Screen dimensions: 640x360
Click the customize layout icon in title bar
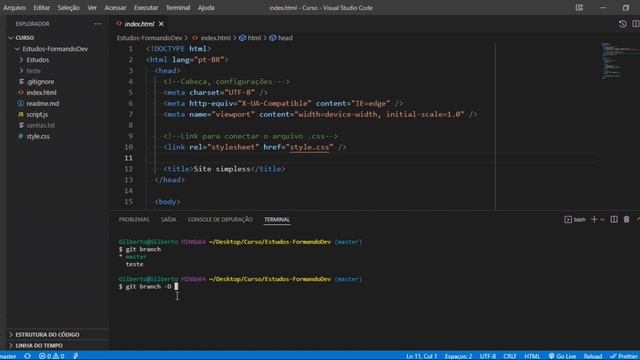(579, 8)
